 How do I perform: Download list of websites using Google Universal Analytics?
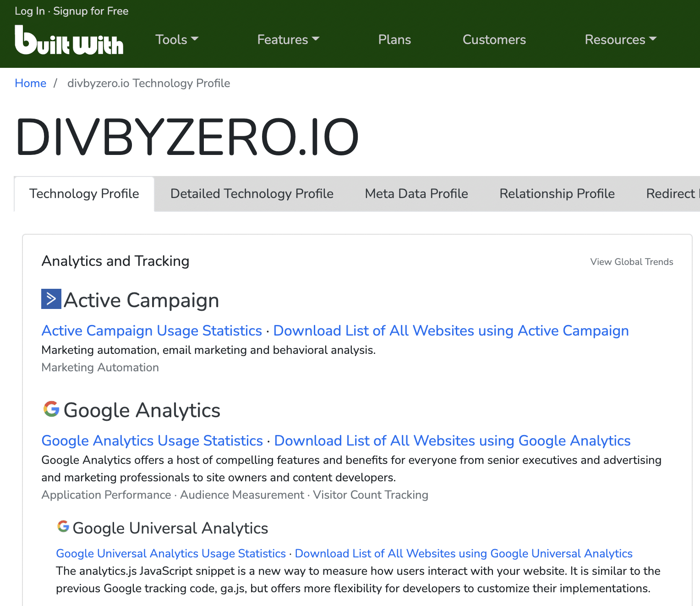coord(464,553)
